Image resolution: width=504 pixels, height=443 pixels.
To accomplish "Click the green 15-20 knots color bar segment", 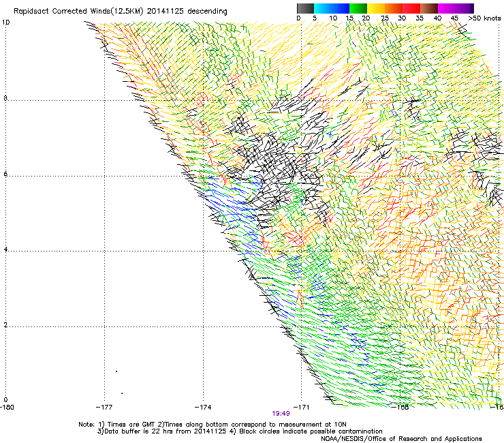I will point(358,8).
